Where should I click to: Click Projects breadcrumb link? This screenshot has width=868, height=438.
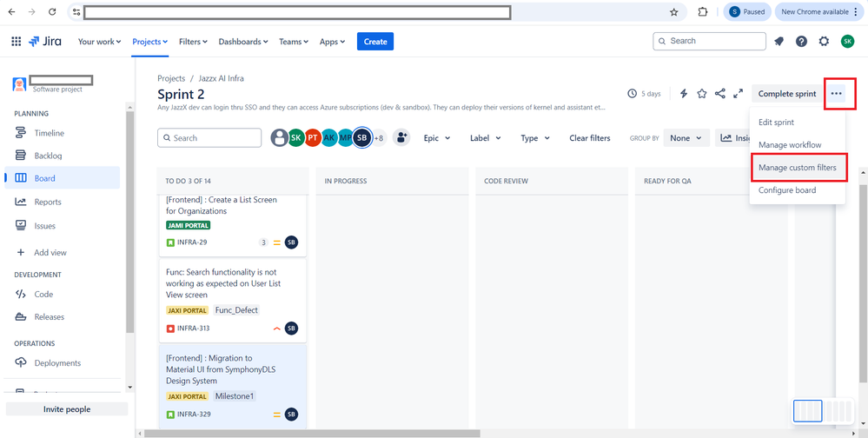(x=171, y=78)
